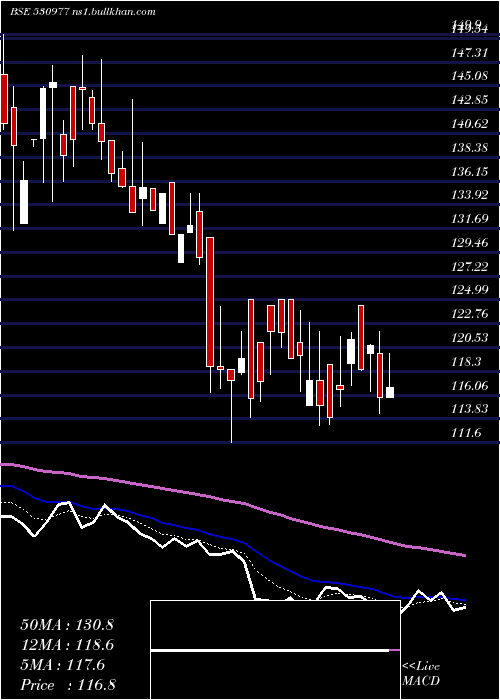Click the 113.83 price level label

pyautogui.click(x=469, y=409)
